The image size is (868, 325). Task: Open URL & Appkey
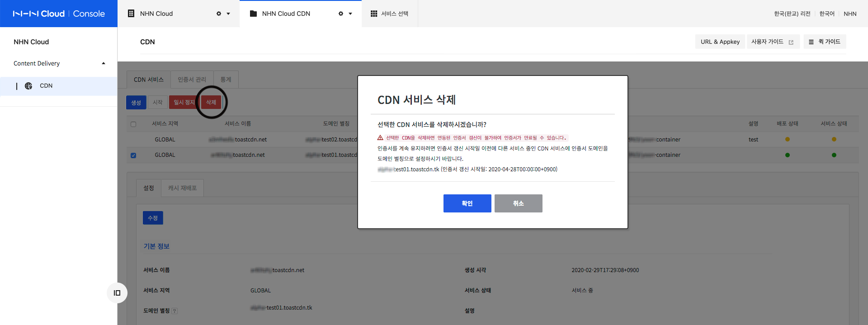pos(720,42)
